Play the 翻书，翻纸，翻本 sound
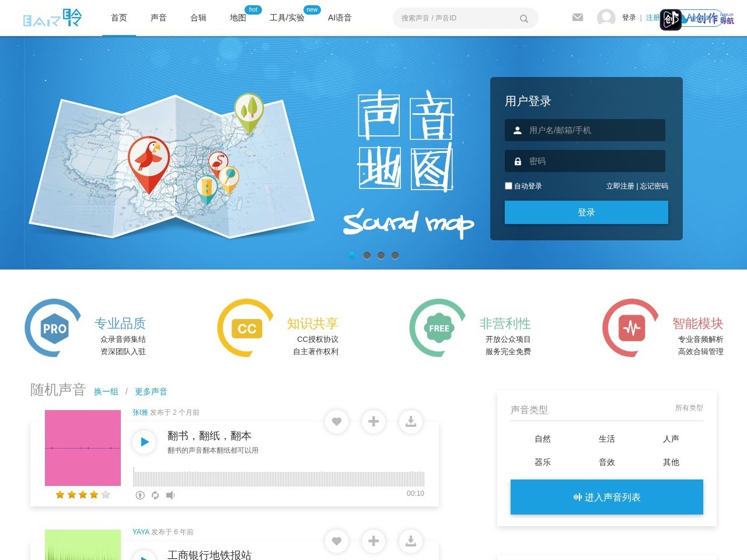This screenshot has height=560, width=747. pyautogui.click(x=144, y=442)
